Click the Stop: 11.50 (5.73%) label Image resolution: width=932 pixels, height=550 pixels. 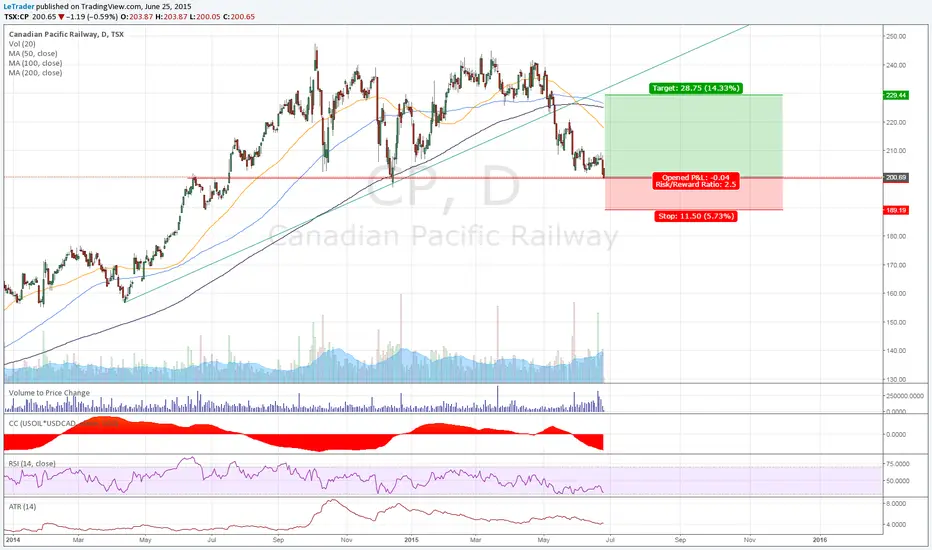696,216
